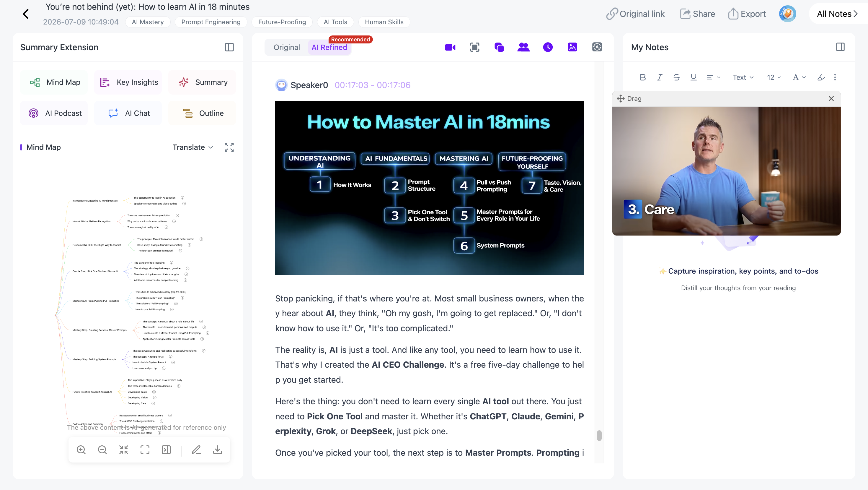Select 'How AI Works: Pattern Recognition' node

pyautogui.click(x=92, y=222)
